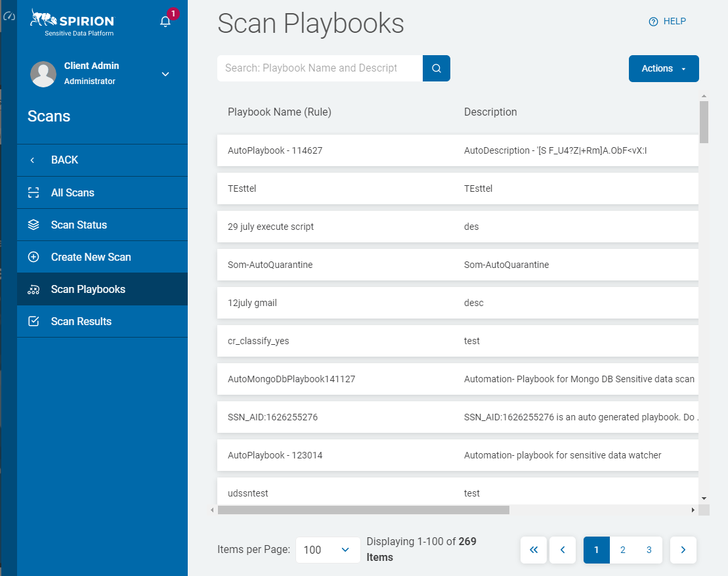Go to the first page
The height and width of the screenshot is (576, 728).
tap(534, 550)
